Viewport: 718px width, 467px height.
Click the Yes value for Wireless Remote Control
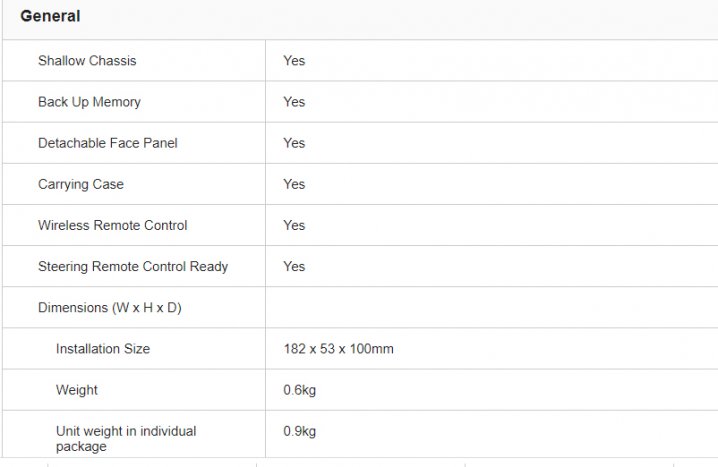coord(294,225)
